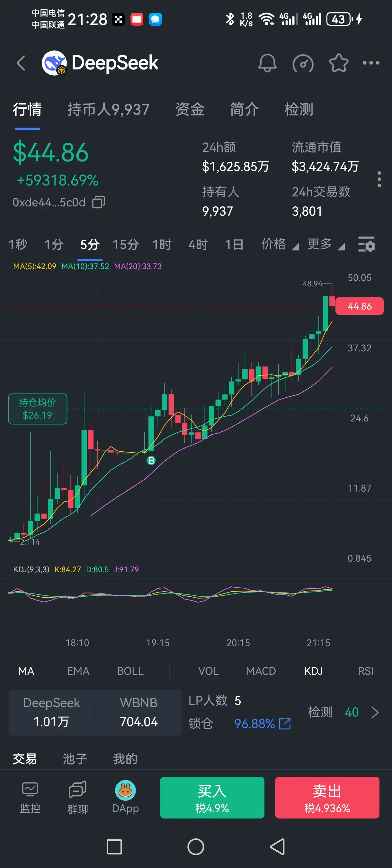Tap current price tag 44.86 on chart

pos(359,306)
